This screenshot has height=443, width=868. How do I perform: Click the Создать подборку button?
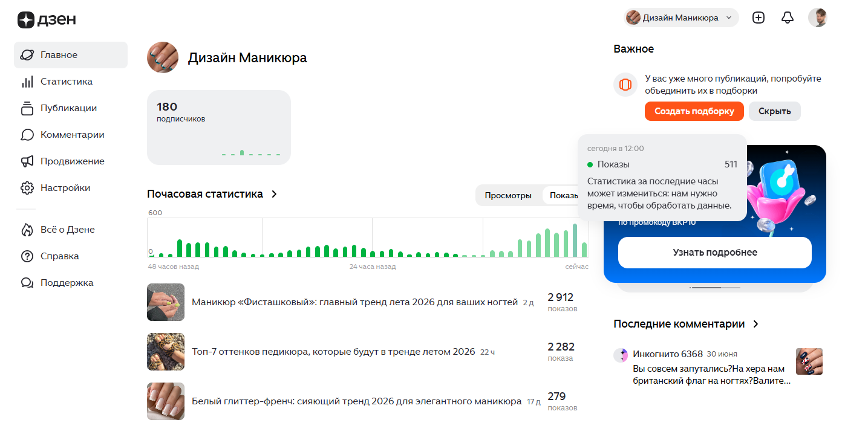click(x=694, y=111)
